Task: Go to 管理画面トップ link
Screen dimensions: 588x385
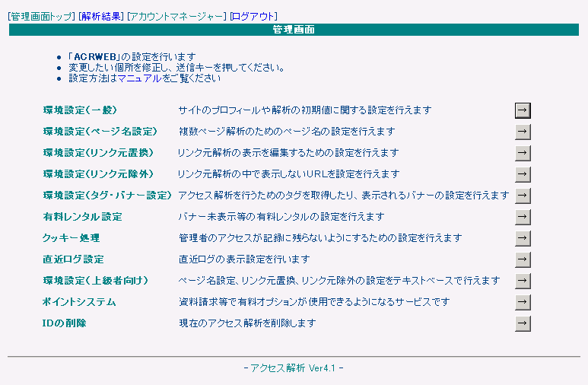Action: point(42,17)
